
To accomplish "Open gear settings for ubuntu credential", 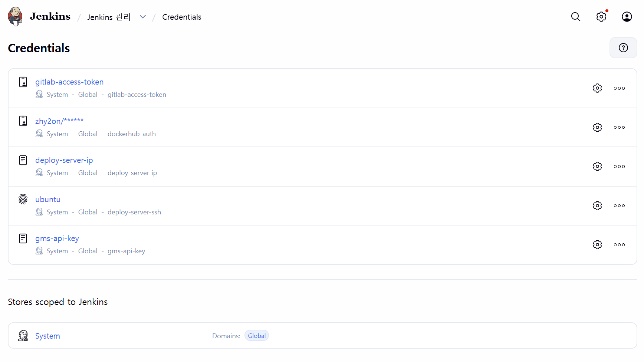I will [597, 206].
